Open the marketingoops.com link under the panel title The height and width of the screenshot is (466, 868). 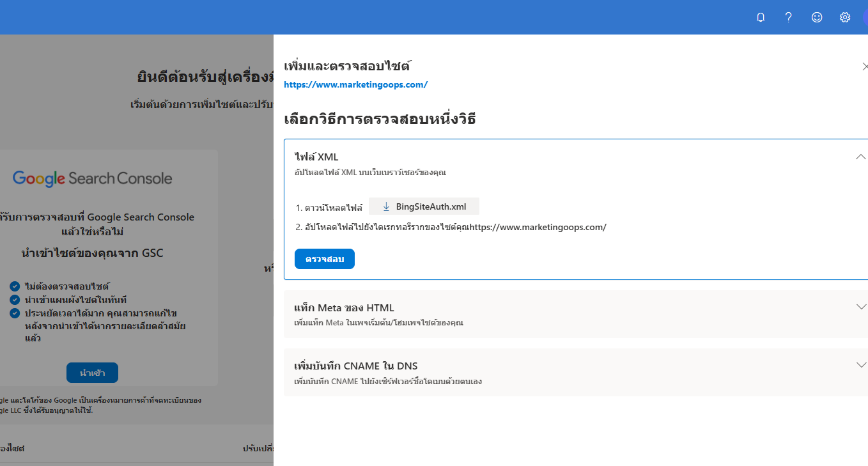click(355, 84)
